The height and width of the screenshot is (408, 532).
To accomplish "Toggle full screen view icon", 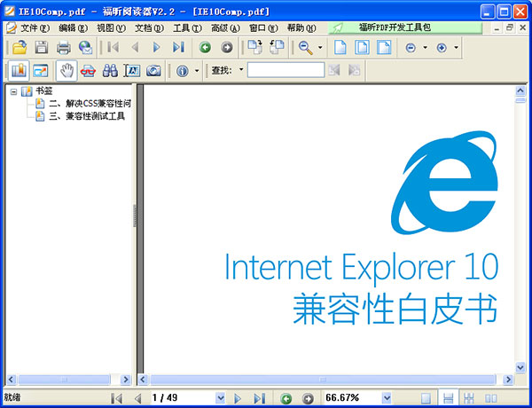I will click(41, 71).
